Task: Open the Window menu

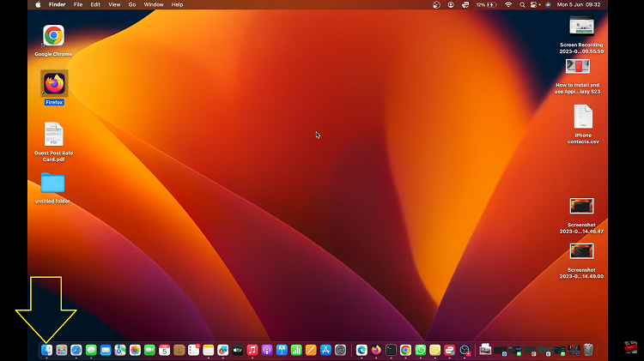Action: pos(154,4)
